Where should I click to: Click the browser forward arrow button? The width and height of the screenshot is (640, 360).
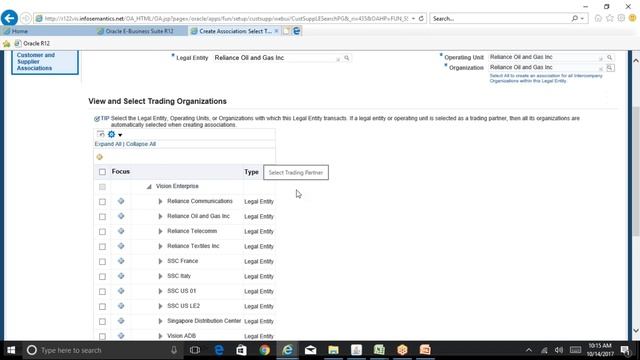26,18
